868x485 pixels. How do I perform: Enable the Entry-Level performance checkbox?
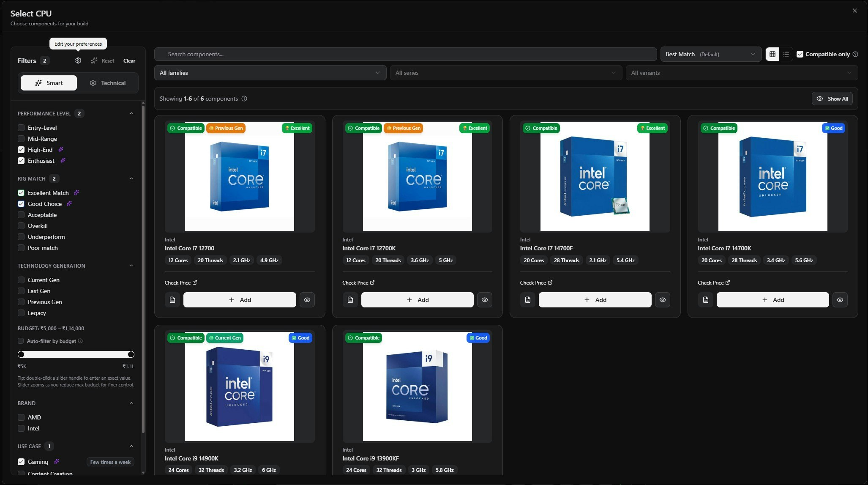click(x=21, y=128)
